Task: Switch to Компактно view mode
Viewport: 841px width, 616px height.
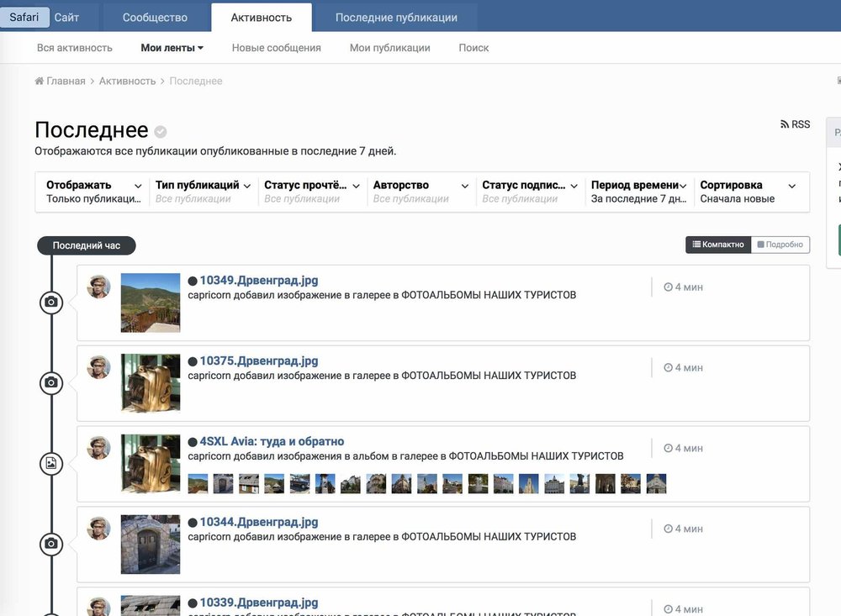Action: click(717, 245)
